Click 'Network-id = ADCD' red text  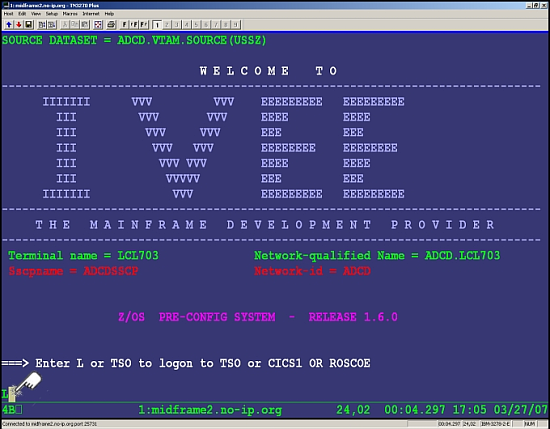click(x=312, y=271)
